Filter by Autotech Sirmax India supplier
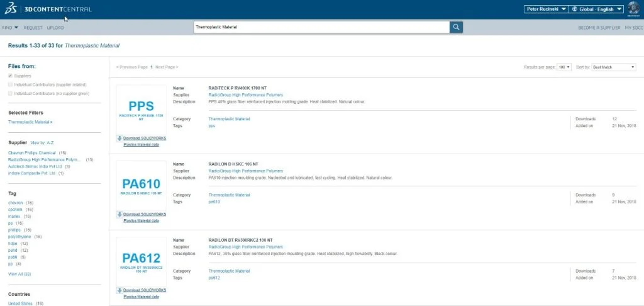The image size is (644, 306). point(35,167)
